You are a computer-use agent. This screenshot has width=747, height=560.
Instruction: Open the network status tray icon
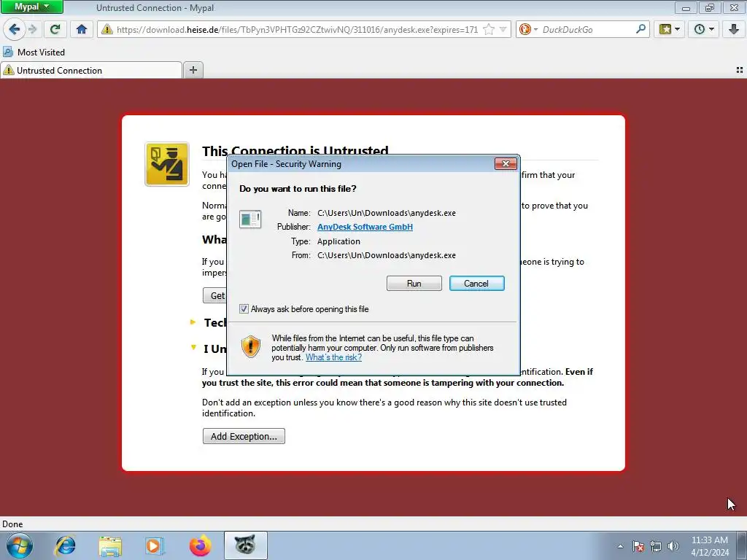(656, 547)
